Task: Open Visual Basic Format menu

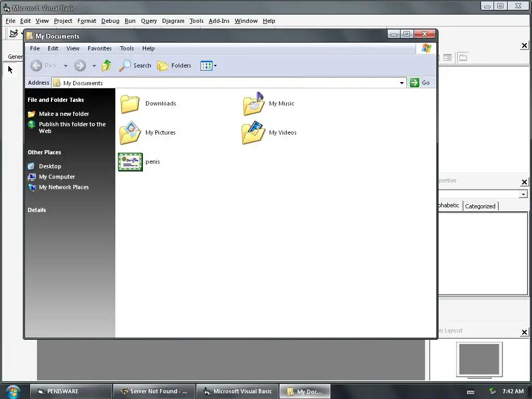Action: [87, 21]
